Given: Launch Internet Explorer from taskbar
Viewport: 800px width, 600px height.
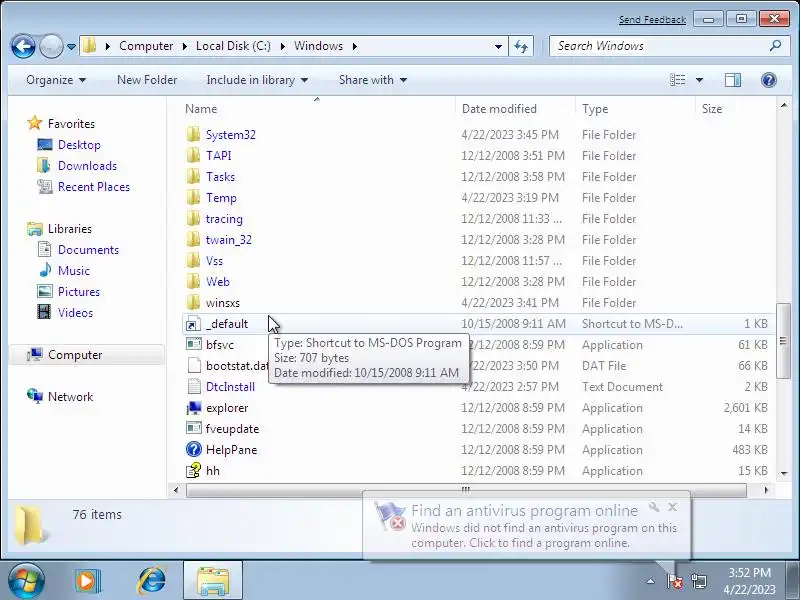Looking at the screenshot, I should pyautogui.click(x=151, y=581).
